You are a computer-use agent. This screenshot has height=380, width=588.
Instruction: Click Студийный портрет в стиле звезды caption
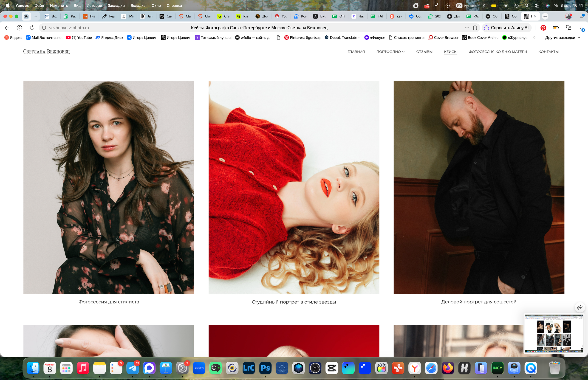pyautogui.click(x=294, y=302)
